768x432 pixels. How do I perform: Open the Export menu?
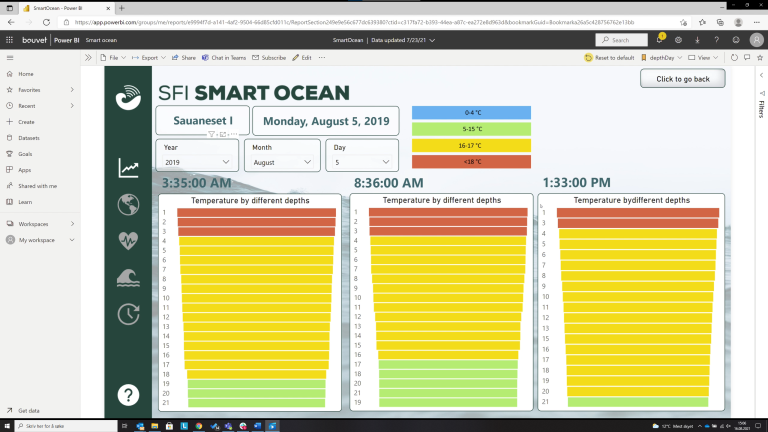(x=149, y=58)
